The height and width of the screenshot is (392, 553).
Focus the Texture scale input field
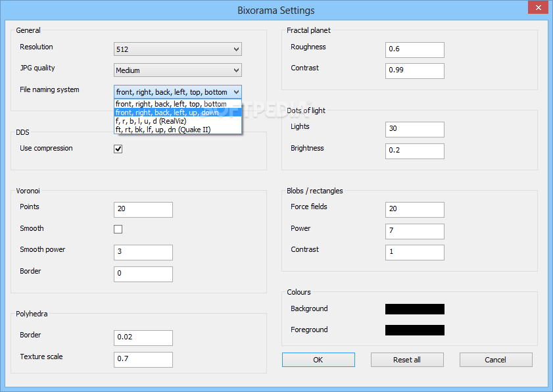143,360
